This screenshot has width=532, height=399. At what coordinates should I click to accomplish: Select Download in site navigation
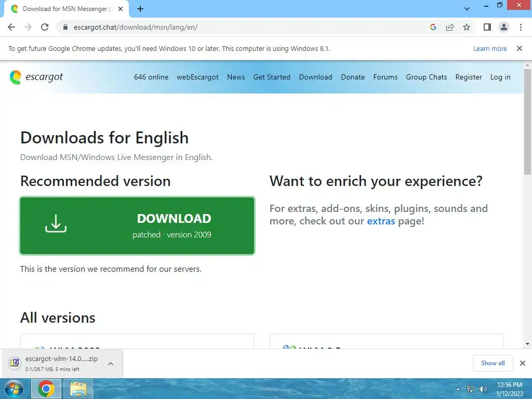coord(315,77)
